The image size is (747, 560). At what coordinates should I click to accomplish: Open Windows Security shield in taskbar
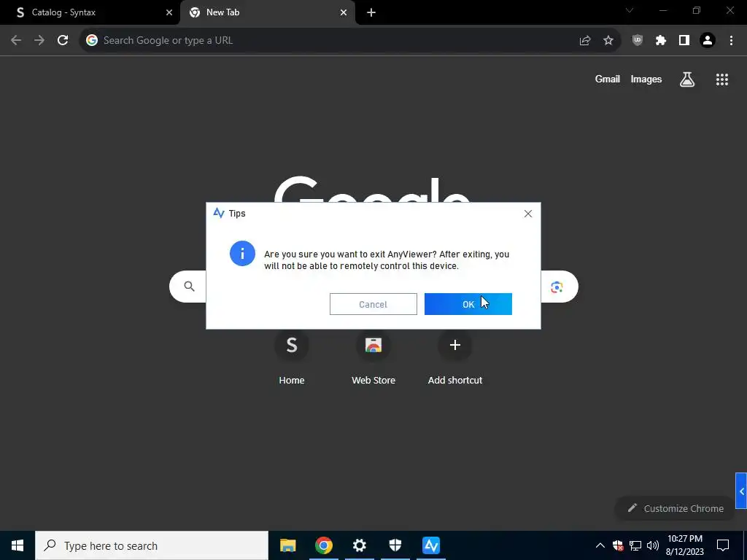point(395,545)
